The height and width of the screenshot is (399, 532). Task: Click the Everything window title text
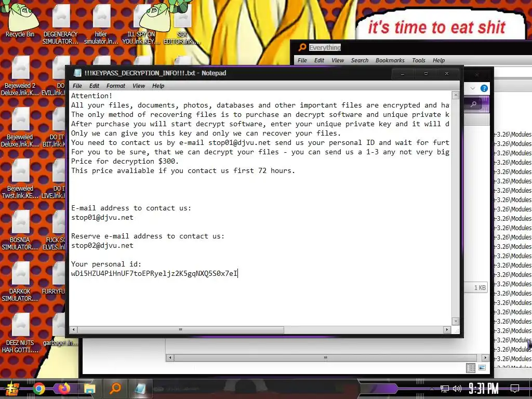325,47
